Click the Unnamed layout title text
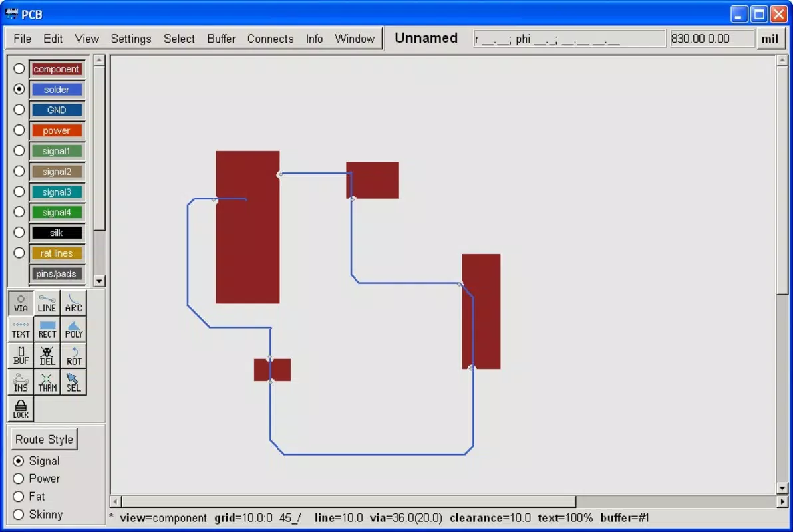The width and height of the screenshot is (793, 532). pyautogui.click(x=426, y=38)
